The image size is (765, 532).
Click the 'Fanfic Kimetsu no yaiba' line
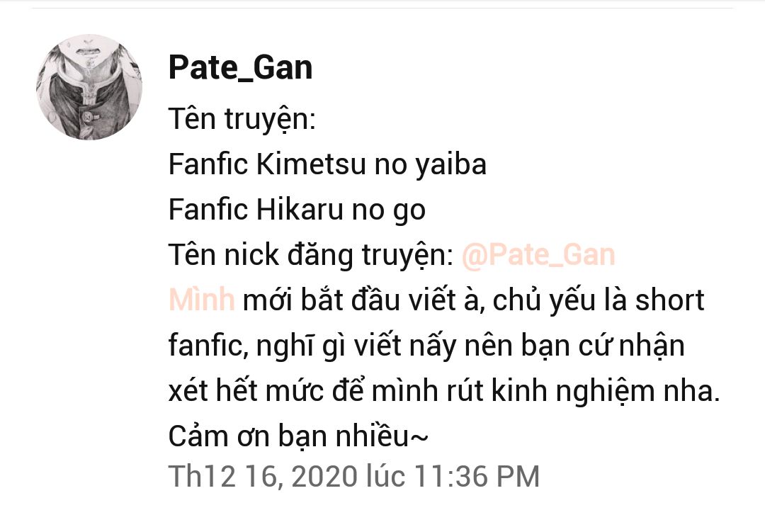click(327, 164)
